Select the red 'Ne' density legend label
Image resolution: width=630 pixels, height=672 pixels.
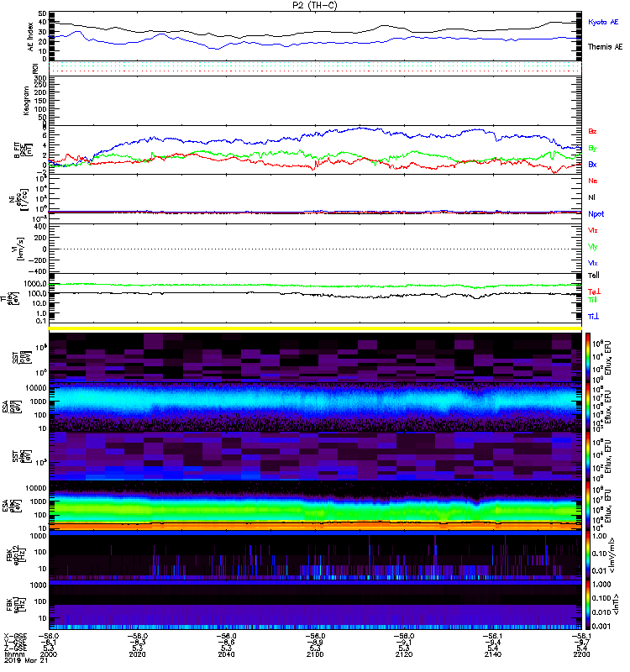coord(593,181)
